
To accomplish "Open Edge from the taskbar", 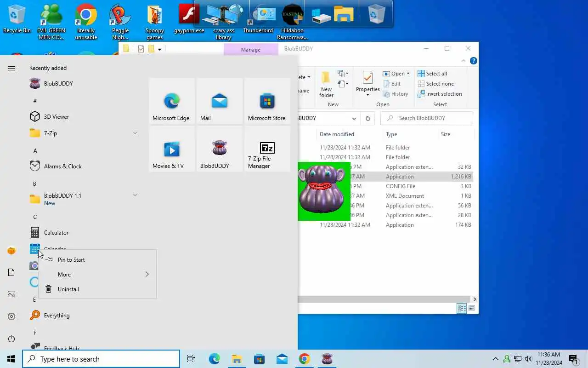I will click(214, 359).
